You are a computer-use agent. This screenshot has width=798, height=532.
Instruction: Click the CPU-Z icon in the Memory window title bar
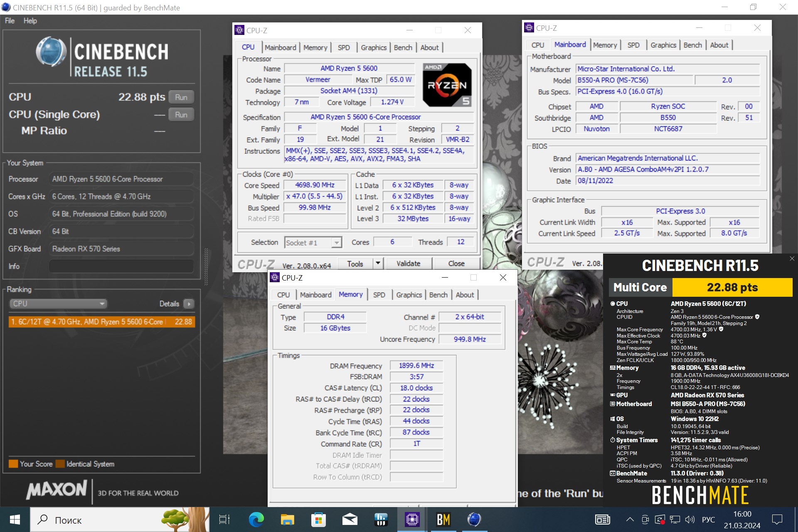tap(275, 277)
